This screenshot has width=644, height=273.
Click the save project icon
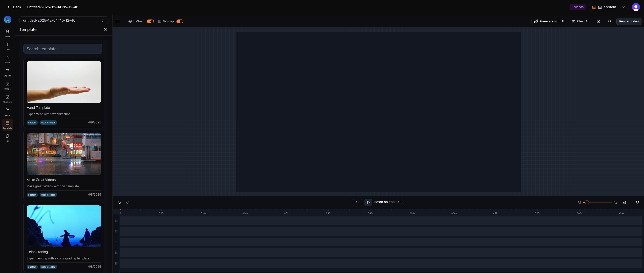click(x=598, y=21)
